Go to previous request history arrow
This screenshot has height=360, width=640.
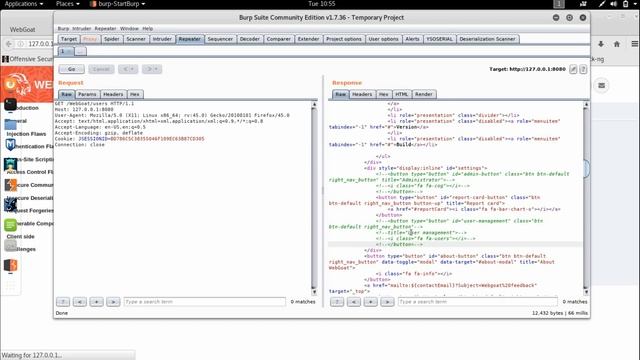click(128, 69)
